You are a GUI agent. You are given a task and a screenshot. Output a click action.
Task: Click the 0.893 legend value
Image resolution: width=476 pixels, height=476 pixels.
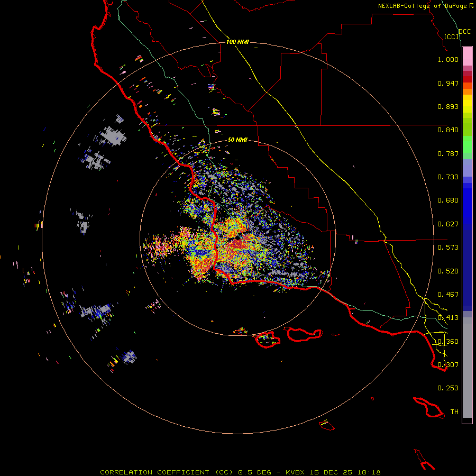(448, 106)
